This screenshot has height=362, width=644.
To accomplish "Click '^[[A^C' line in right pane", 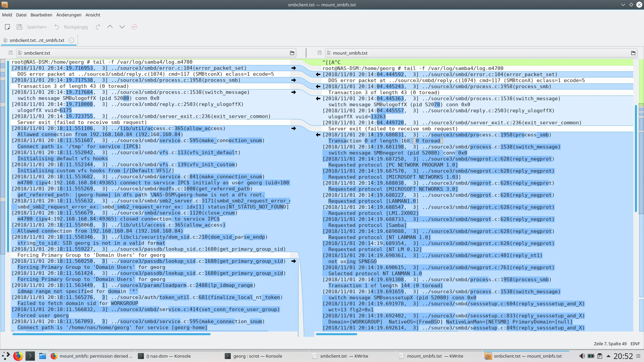I will click(x=331, y=62).
